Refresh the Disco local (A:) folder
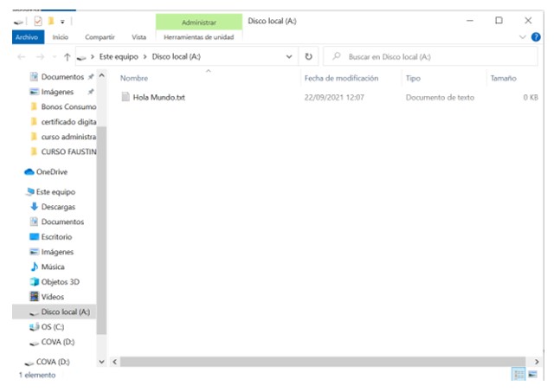The image size is (554, 392). (x=309, y=56)
